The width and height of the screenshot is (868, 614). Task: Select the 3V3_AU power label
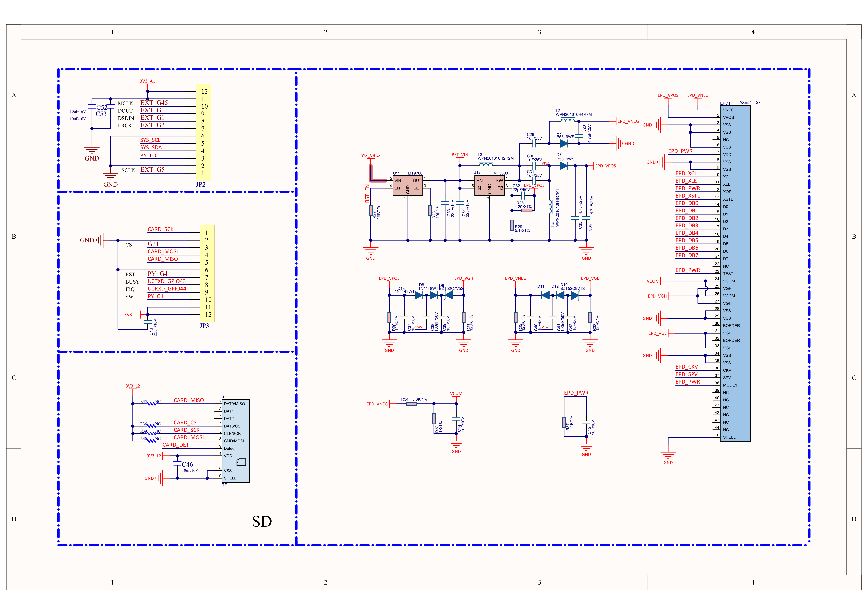(147, 81)
